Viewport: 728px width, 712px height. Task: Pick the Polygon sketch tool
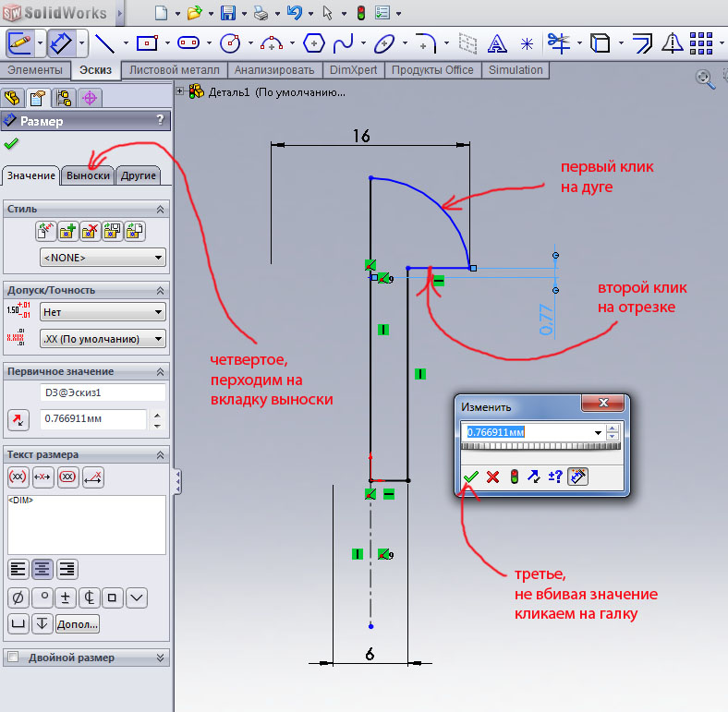314,42
